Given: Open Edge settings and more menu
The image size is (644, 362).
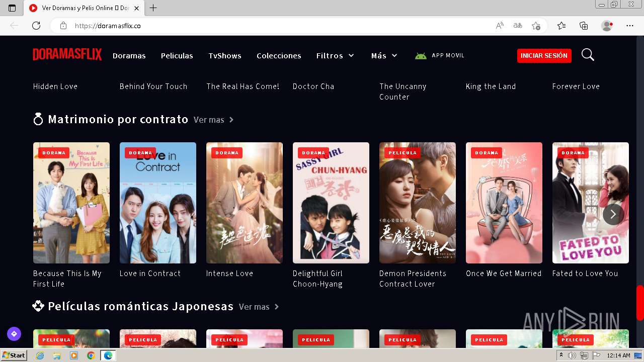Looking at the screenshot, I should 630,26.
